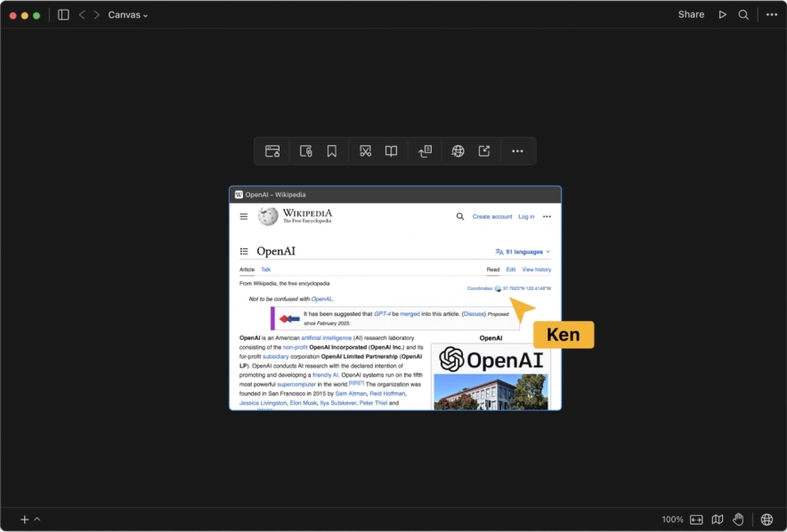Click the globe icon in floating toolbar

coord(458,151)
